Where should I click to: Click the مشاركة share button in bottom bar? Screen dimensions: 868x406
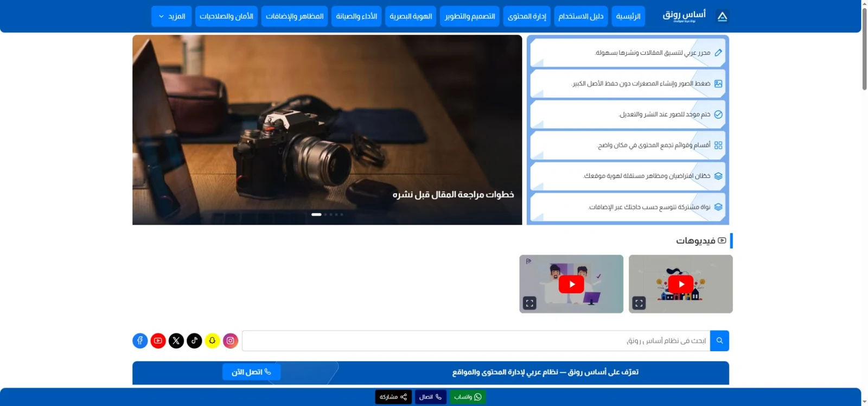tap(393, 397)
